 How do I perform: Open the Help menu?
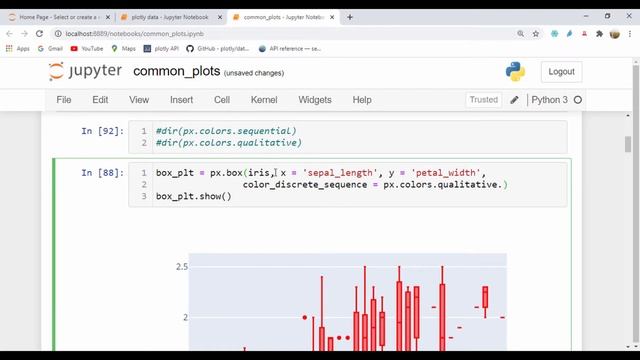[362, 100]
